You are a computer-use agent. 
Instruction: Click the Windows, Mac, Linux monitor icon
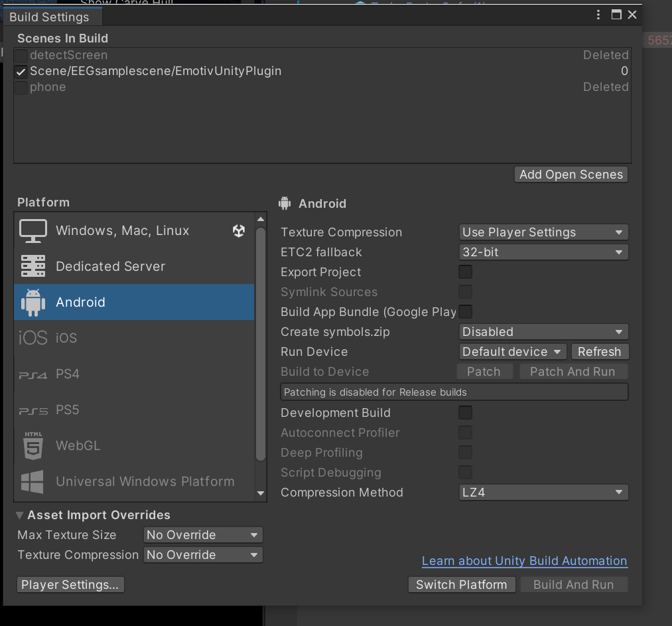click(x=33, y=231)
